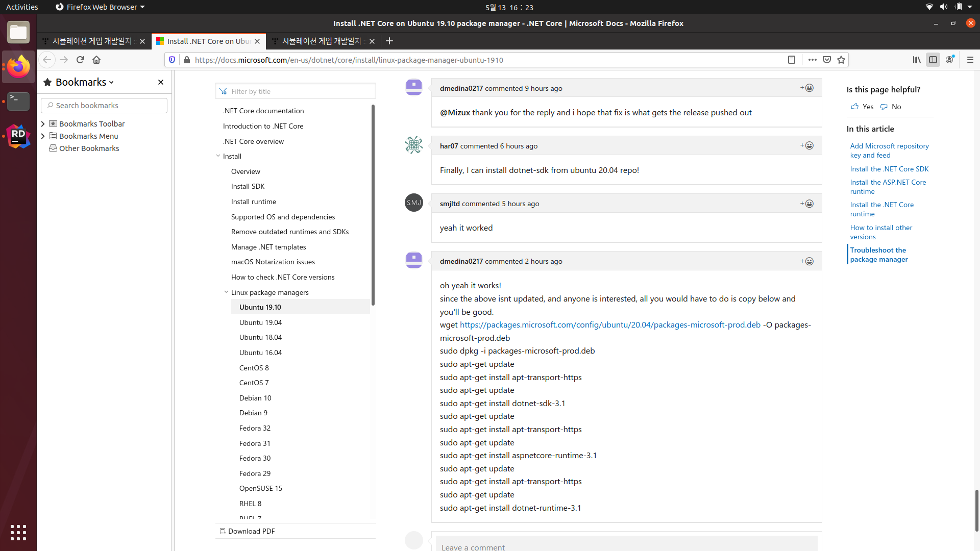The image size is (980, 551).
Task: Click Yes thumbs-up for page helpful
Action: pos(862,107)
